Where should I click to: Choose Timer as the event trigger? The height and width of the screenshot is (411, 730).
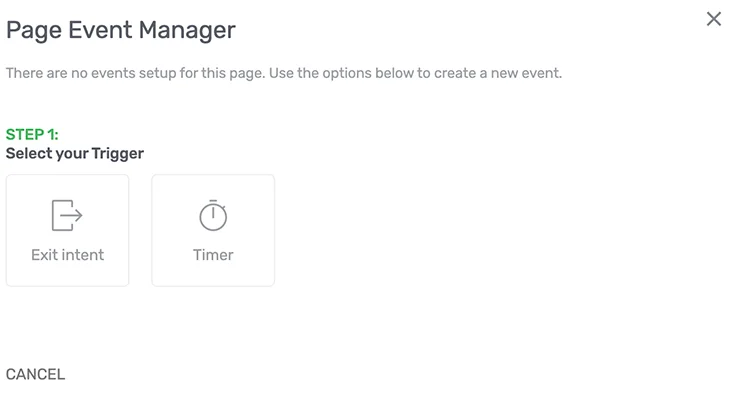click(213, 230)
